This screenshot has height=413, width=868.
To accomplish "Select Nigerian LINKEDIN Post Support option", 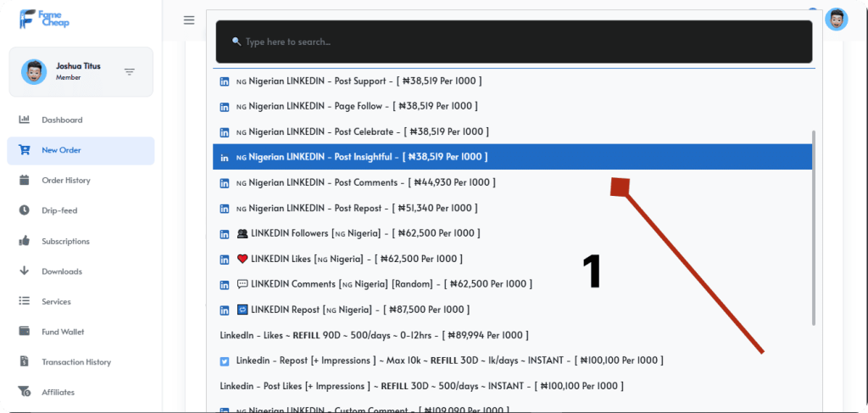I will point(512,81).
